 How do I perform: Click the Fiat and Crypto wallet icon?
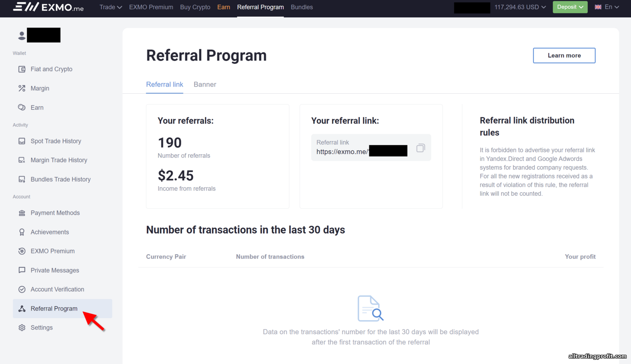(x=22, y=69)
